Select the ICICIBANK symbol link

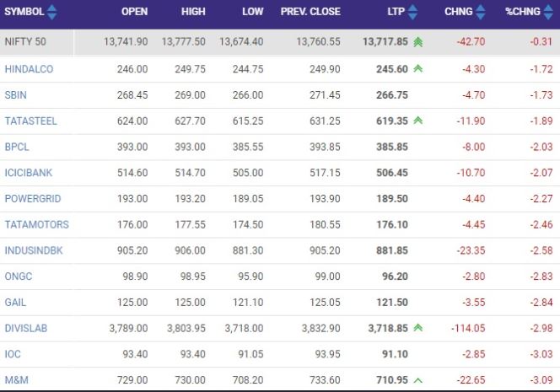(x=28, y=173)
